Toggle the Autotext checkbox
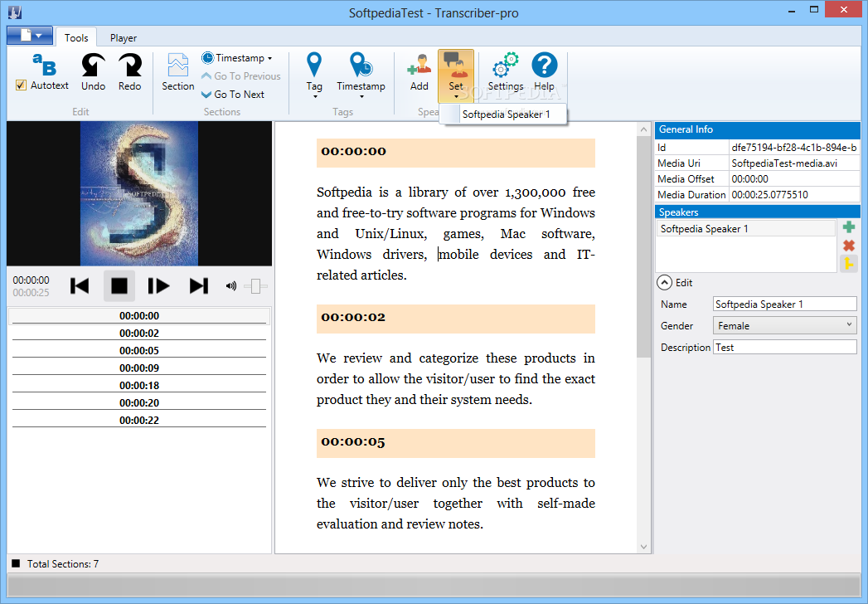 coord(21,85)
